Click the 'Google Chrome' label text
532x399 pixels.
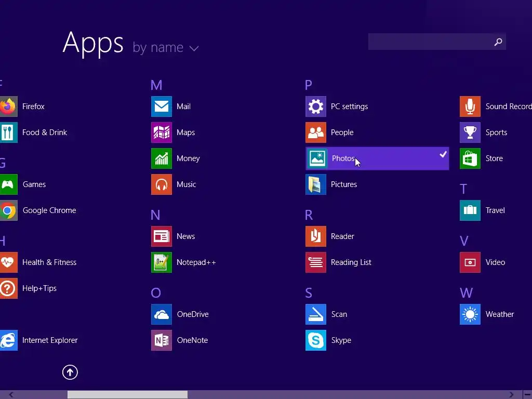pyautogui.click(x=49, y=210)
